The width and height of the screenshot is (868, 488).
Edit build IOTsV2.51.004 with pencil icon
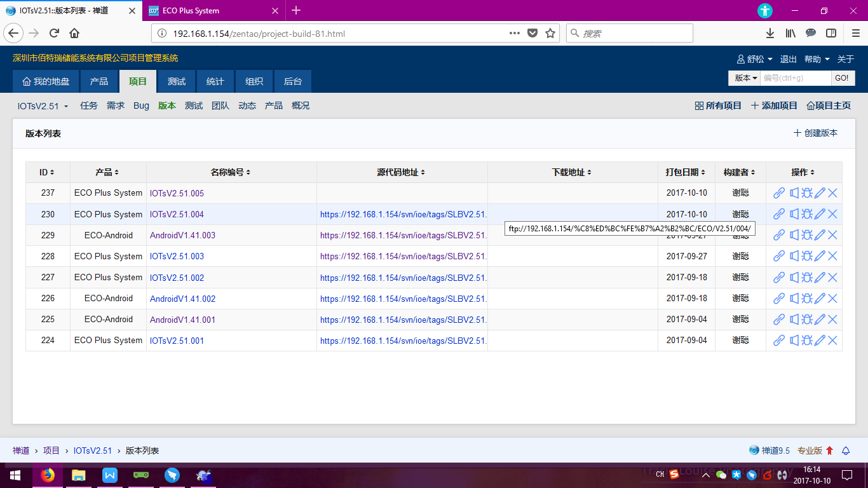click(820, 214)
